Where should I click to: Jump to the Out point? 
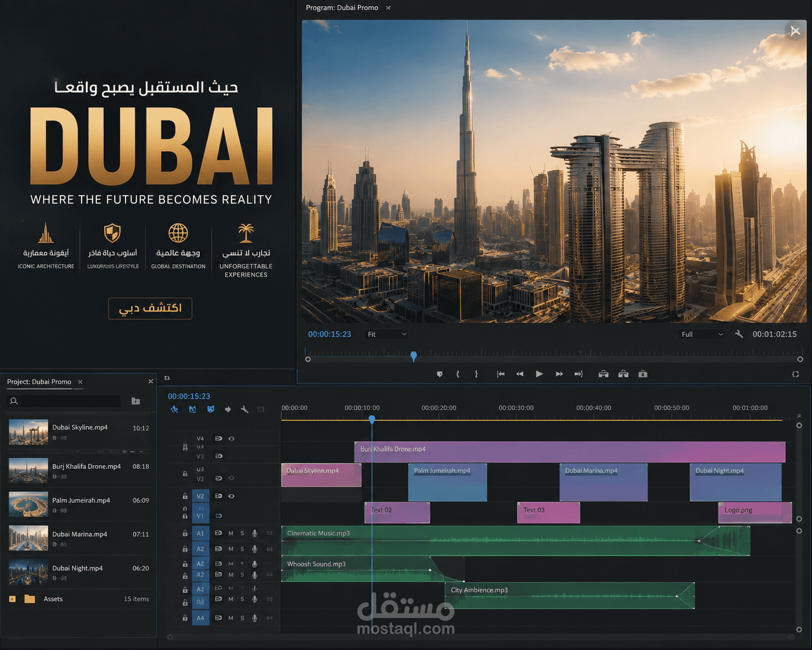(x=578, y=374)
